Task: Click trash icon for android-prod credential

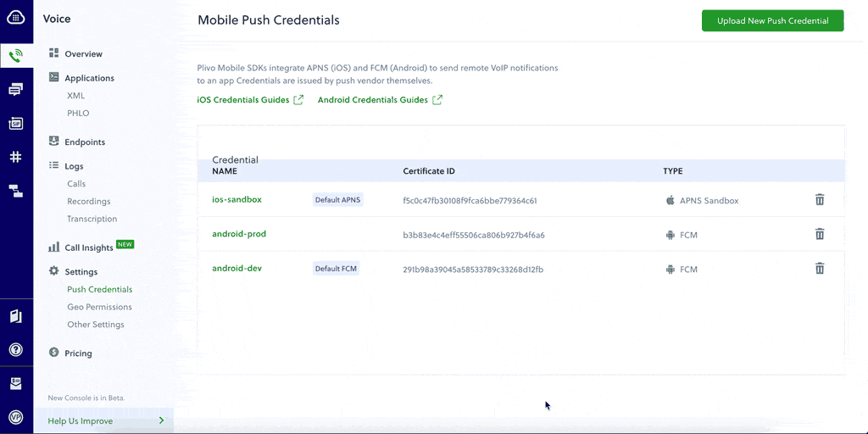Action: 820,234
